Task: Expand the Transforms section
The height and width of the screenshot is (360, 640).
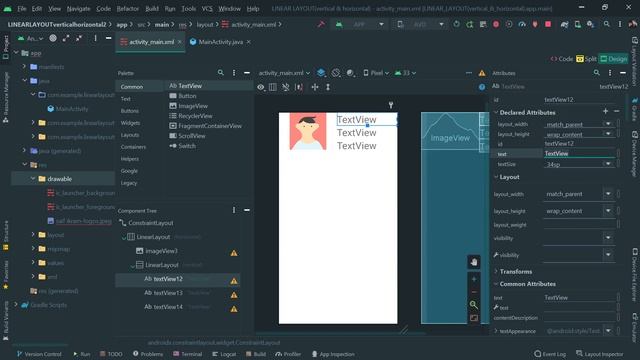Action: [x=496, y=271]
